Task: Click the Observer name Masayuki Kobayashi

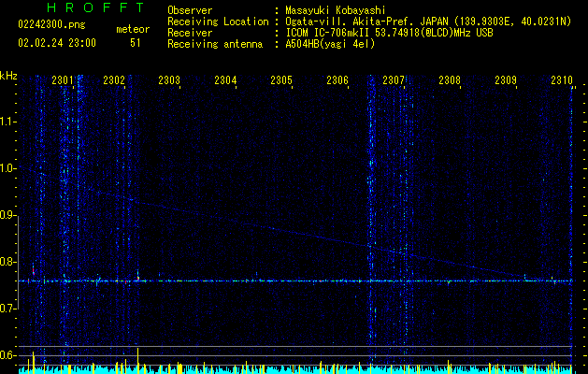Action: pos(336,10)
